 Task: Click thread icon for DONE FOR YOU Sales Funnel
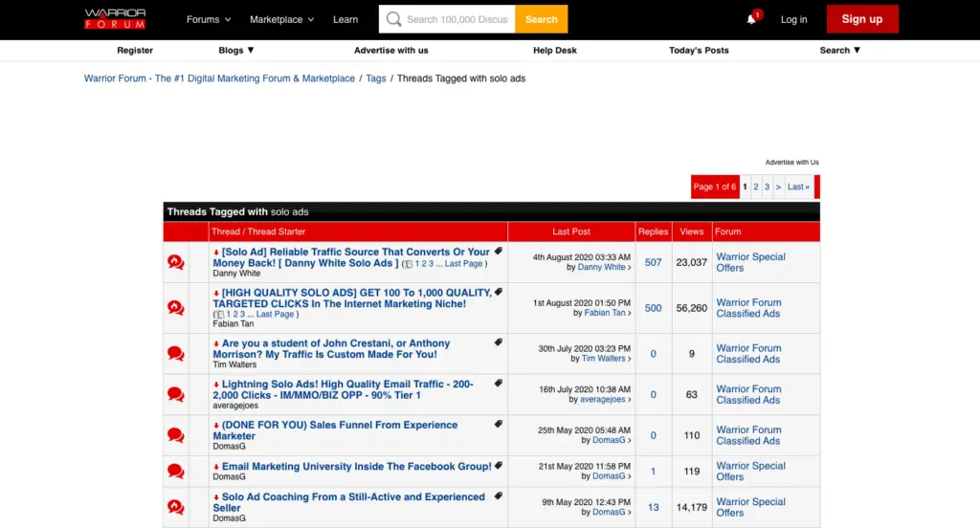(176, 435)
